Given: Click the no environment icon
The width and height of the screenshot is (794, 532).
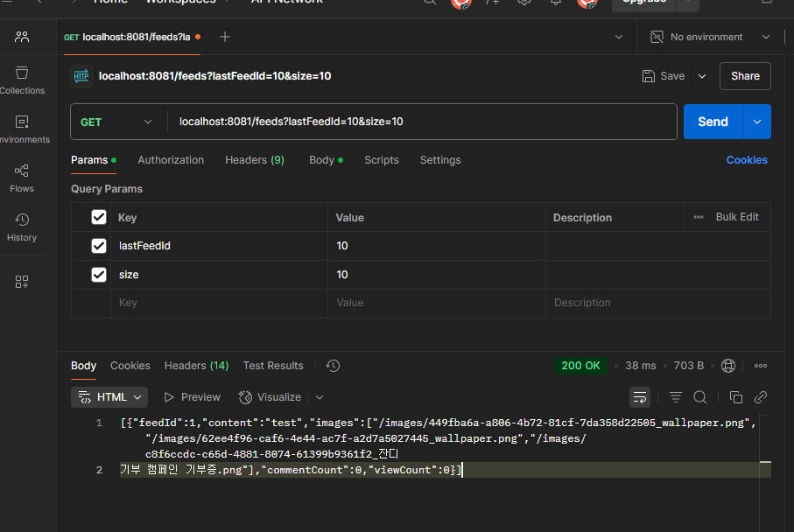Looking at the screenshot, I should pos(657,37).
